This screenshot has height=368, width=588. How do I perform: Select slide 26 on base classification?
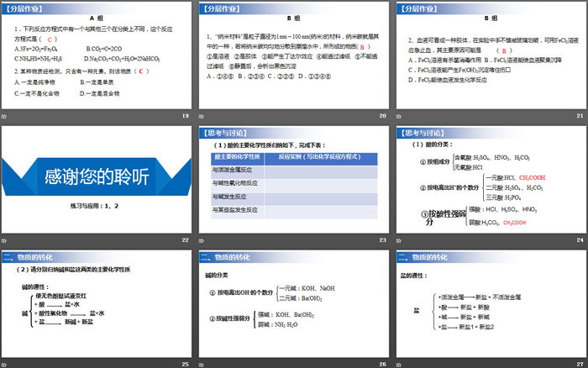pos(293,303)
